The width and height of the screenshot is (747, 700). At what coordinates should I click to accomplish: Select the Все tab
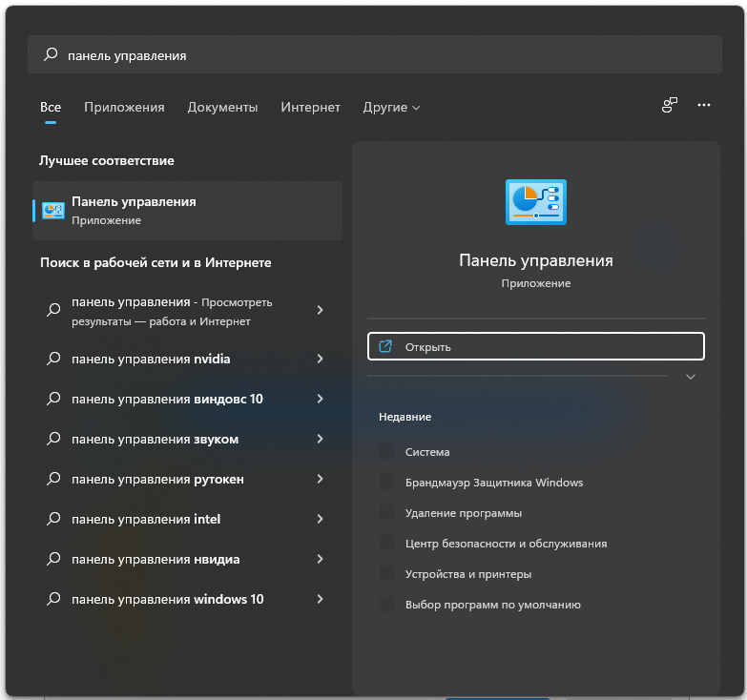pyautogui.click(x=51, y=107)
